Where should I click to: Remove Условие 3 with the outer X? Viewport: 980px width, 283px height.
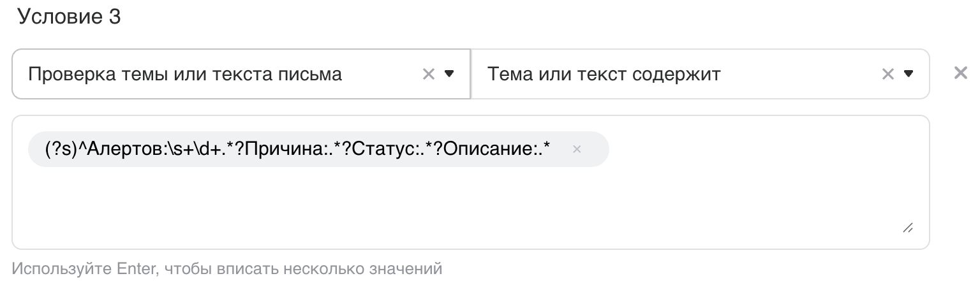click(x=960, y=73)
